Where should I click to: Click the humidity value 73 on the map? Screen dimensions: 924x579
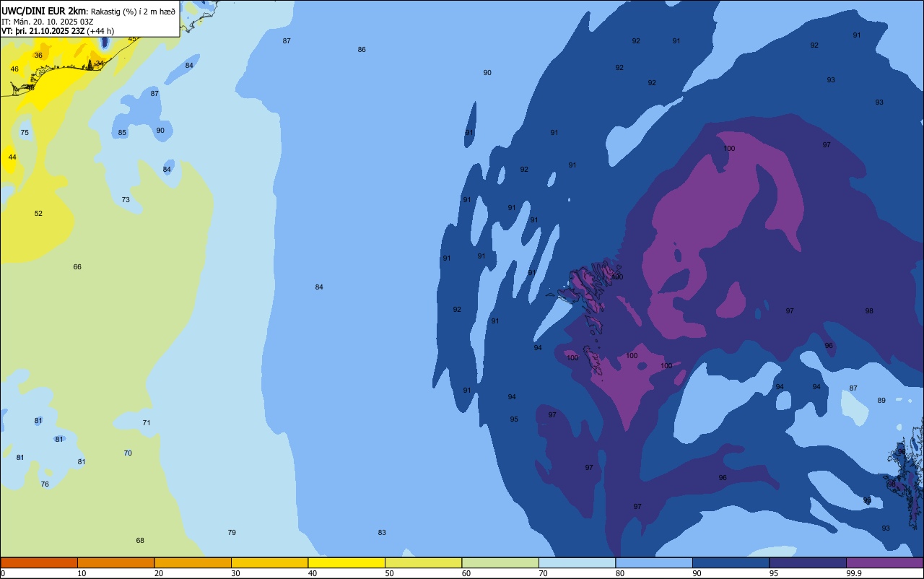[126, 199]
